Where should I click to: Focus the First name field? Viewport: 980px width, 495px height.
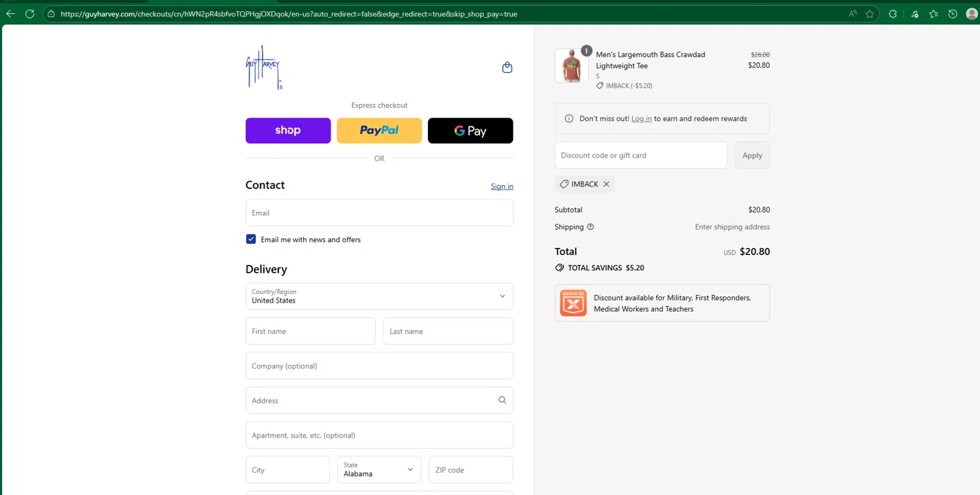tap(310, 331)
